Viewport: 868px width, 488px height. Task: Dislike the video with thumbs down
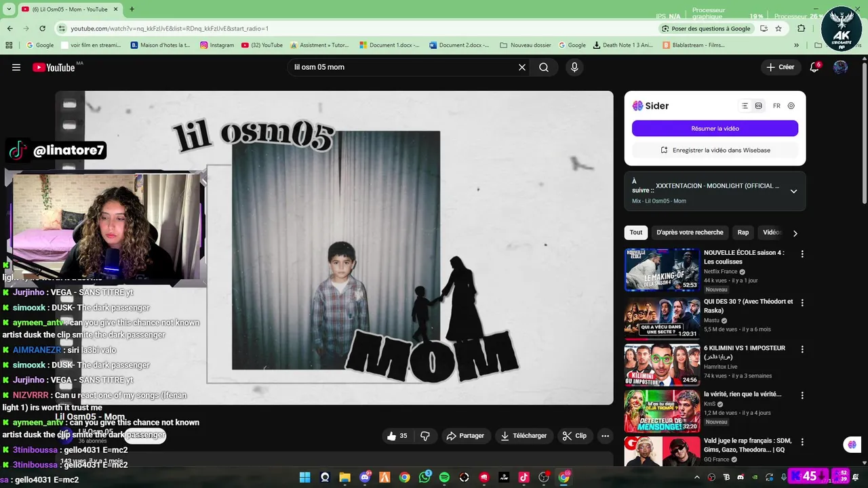pyautogui.click(x=425, y=436)
